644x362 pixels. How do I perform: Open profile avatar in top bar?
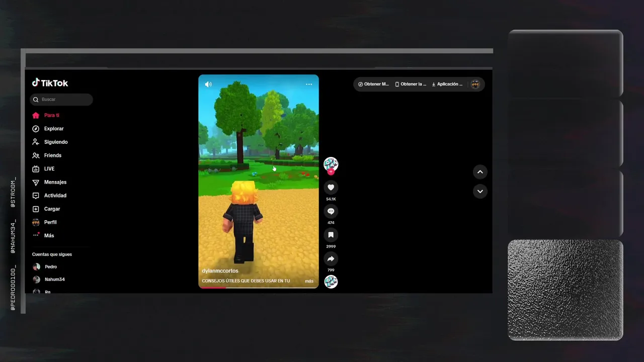coord(475,84)
